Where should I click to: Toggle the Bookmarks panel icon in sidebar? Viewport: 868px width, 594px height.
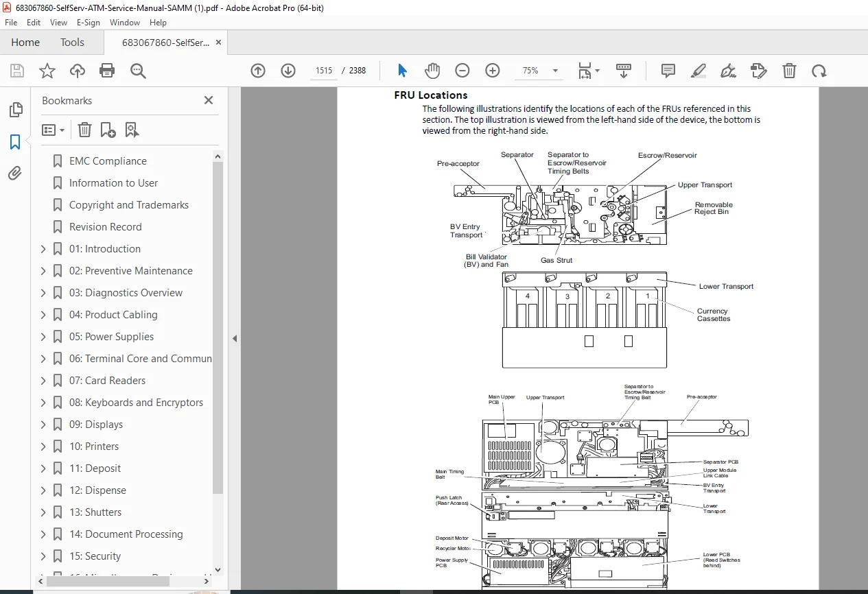coord(15,142)
